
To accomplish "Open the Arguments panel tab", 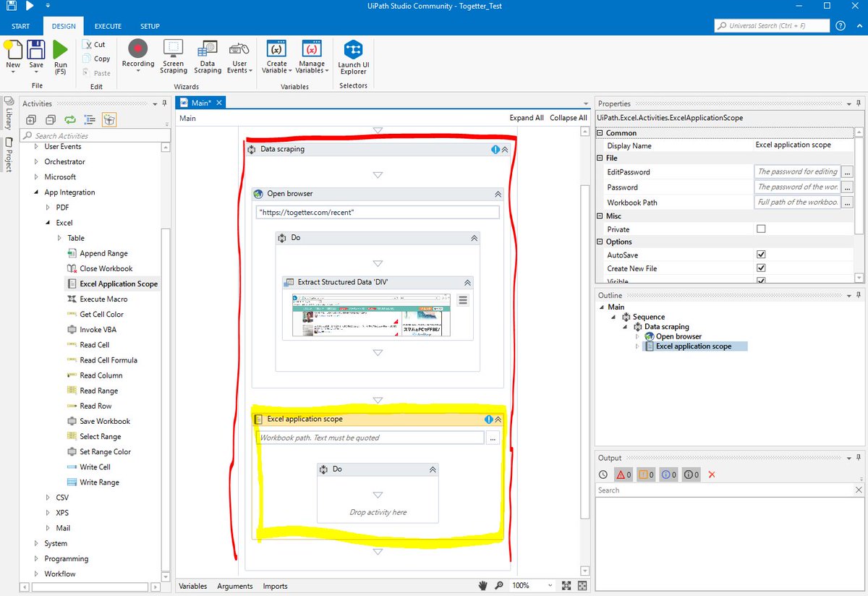I will click(235, 586).
